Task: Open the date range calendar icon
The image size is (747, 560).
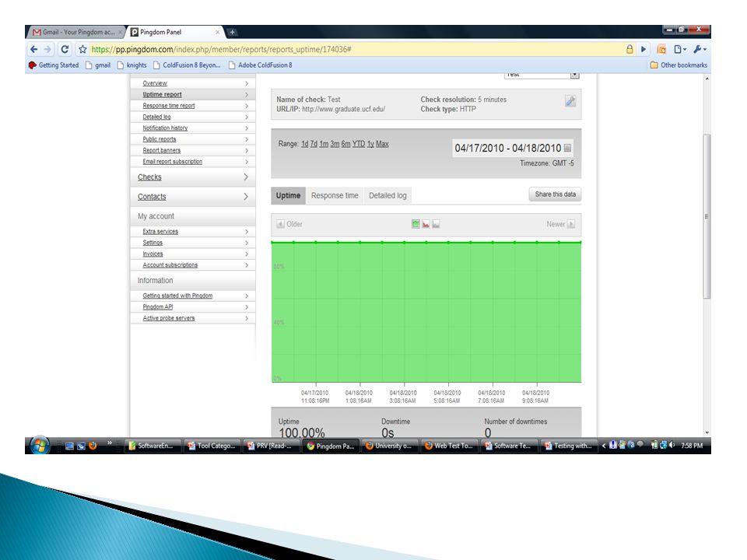Action: pyautogui.click(x=567, y=148)
